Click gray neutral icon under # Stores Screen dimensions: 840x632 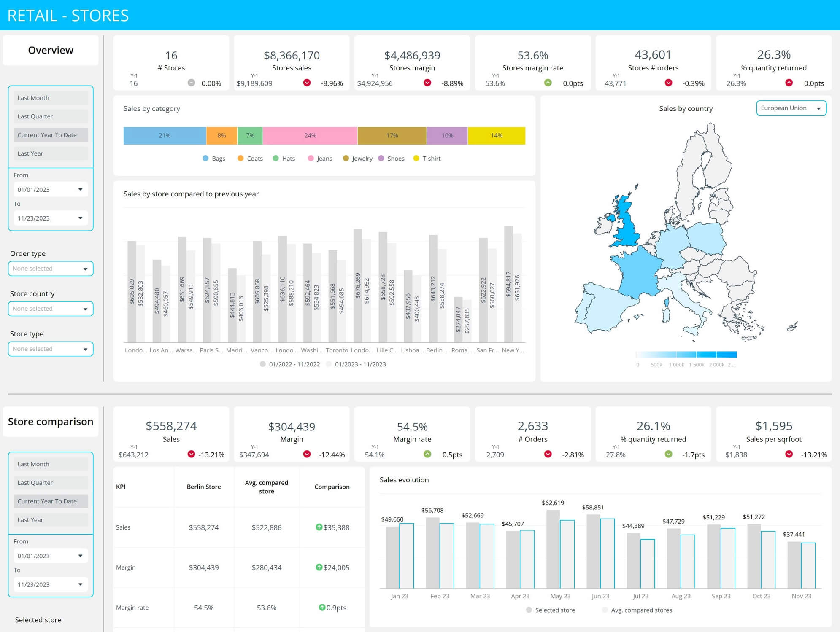coord(191,83)
